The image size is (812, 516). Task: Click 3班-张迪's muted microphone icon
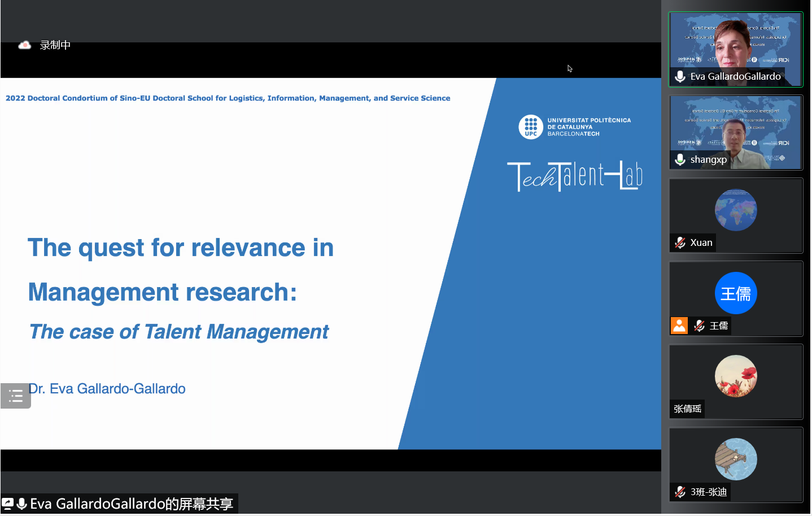680,492
